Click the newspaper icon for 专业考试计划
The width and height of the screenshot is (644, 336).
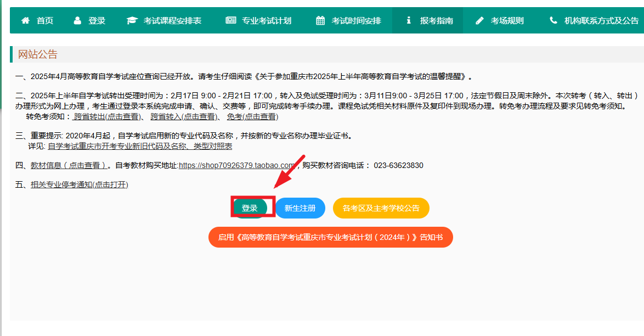(x=230, y=21)
